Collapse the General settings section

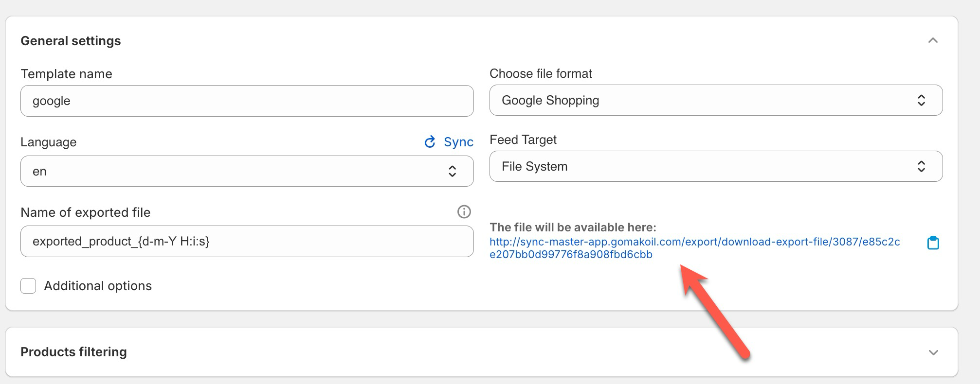pos(933,40)
